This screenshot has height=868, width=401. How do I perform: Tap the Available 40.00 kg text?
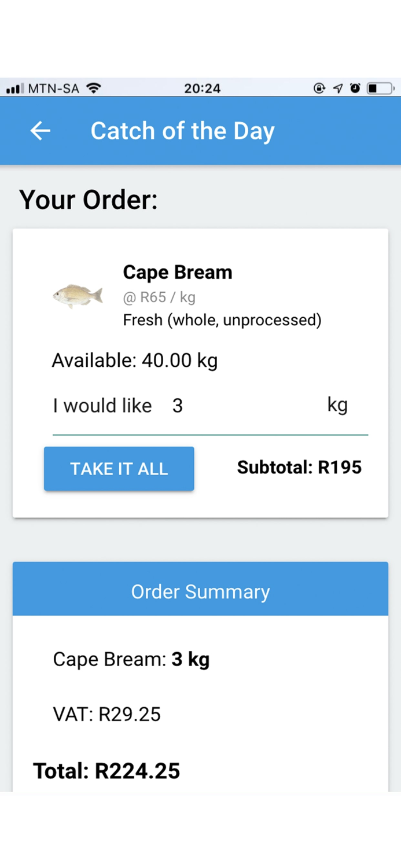point(134,361)
